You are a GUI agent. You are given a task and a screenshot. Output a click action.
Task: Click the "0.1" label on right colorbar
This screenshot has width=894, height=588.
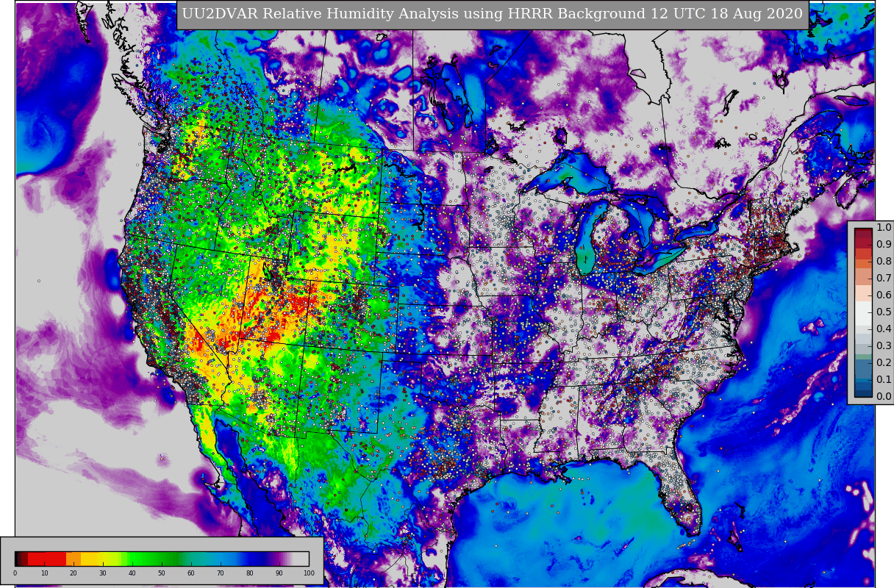click(x=883, y=379)
